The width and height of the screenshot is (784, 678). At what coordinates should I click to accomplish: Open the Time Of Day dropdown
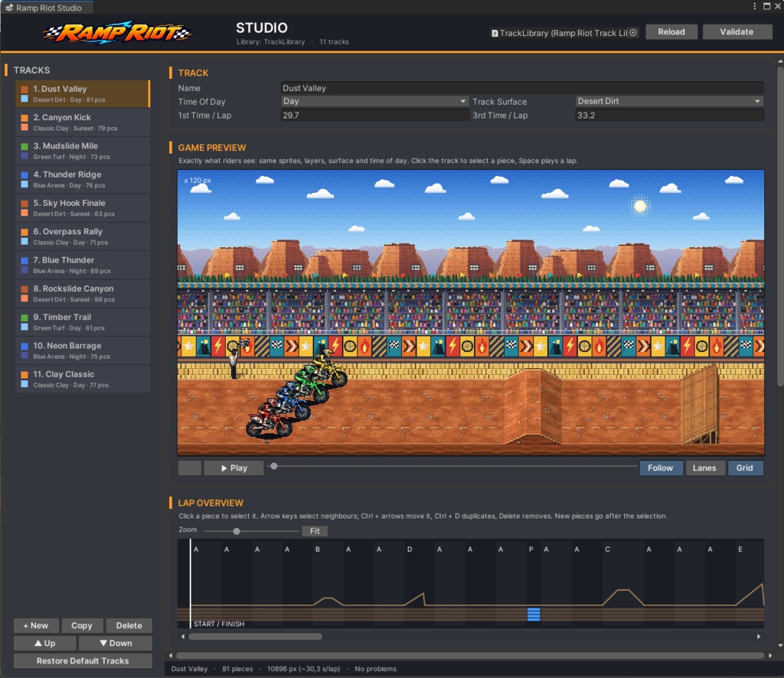[374, 102]
